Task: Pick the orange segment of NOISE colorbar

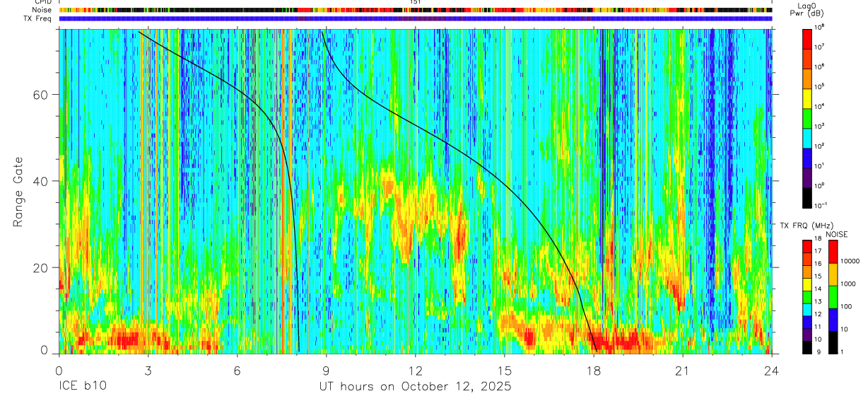Action: [833, 274]
